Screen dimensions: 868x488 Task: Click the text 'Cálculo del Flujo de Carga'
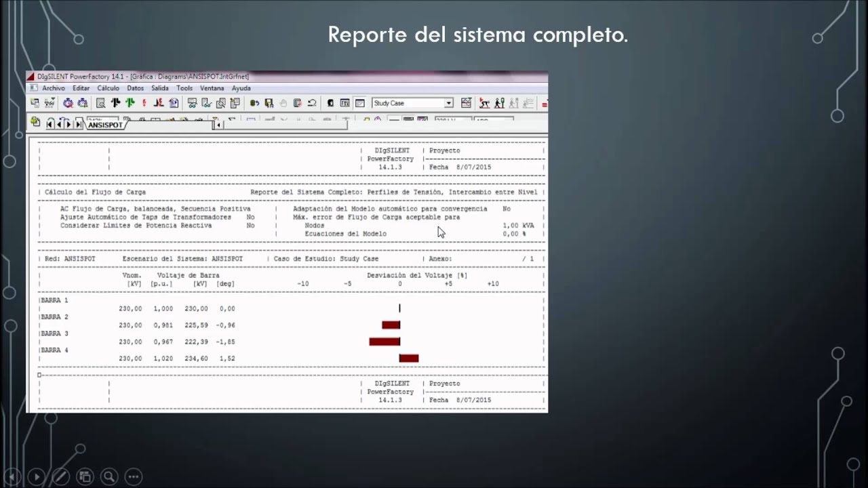pyautogui.click(x=95, y=192)
